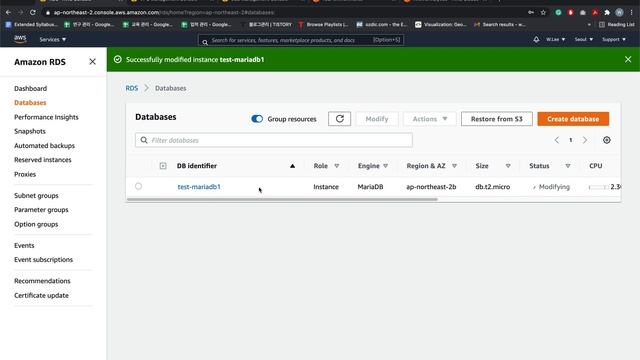Sort by DB identifier ascending arrow

(292, 166)
